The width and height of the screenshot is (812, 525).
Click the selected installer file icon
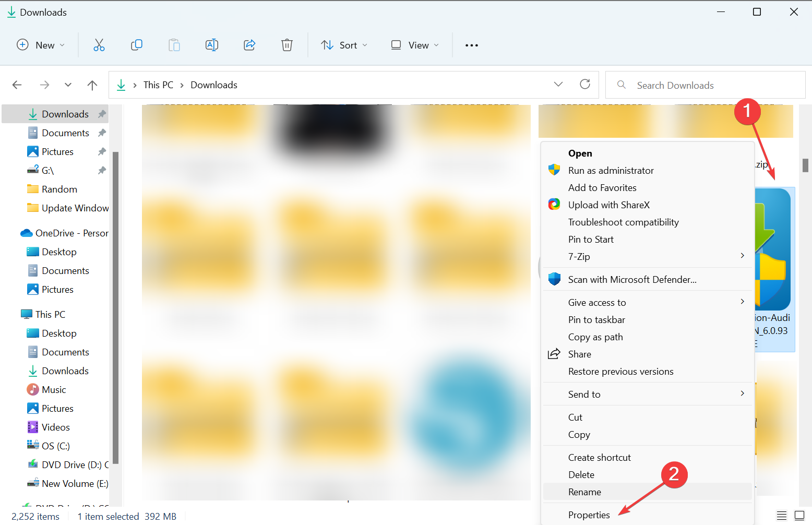[773, 249]
